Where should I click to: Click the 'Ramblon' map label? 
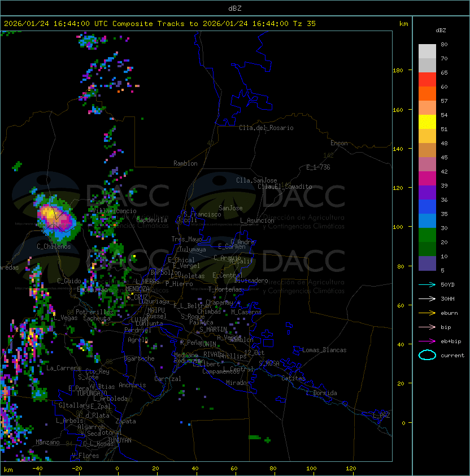(x=185, y=163)
